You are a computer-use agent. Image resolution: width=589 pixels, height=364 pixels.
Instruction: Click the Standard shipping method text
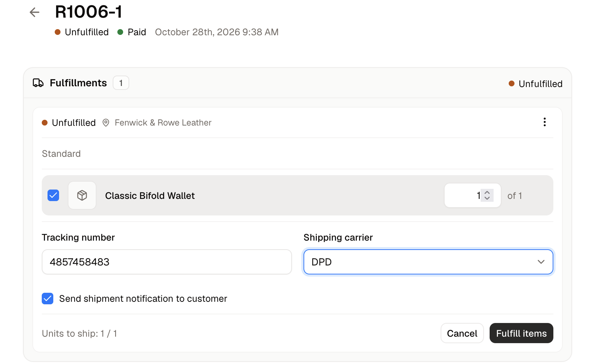(x=61, y=154)
